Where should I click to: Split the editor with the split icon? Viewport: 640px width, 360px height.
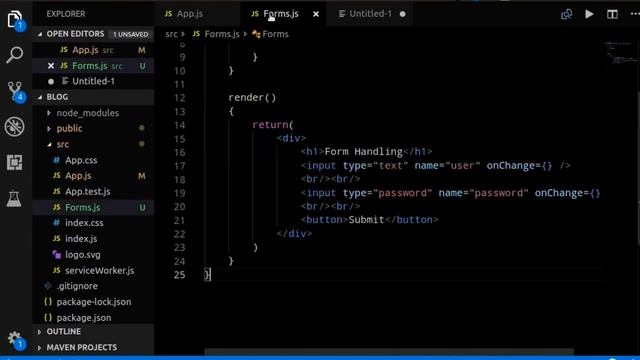tap(612, 14)
